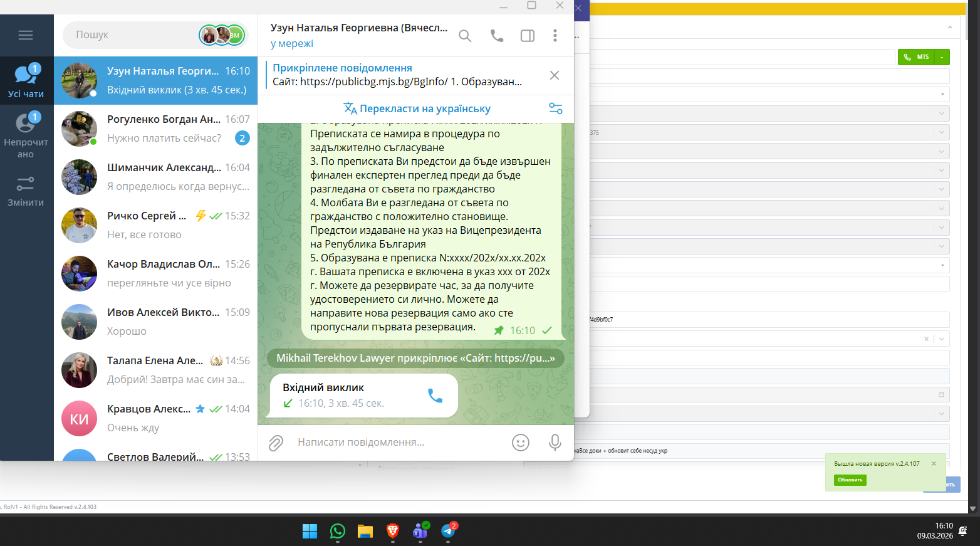Open File Explorer from the taskbar
980x546 pixels.
click(x=365, y=531)
